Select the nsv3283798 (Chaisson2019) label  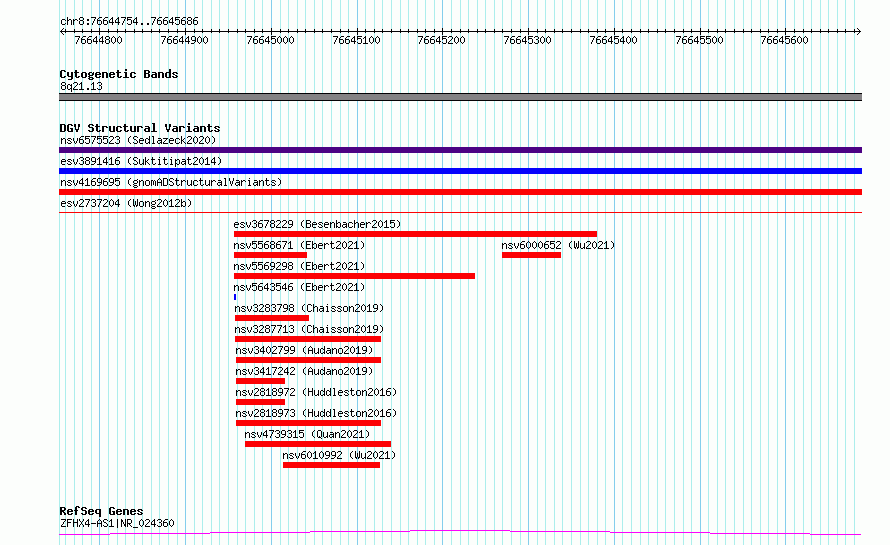point(309,308)
